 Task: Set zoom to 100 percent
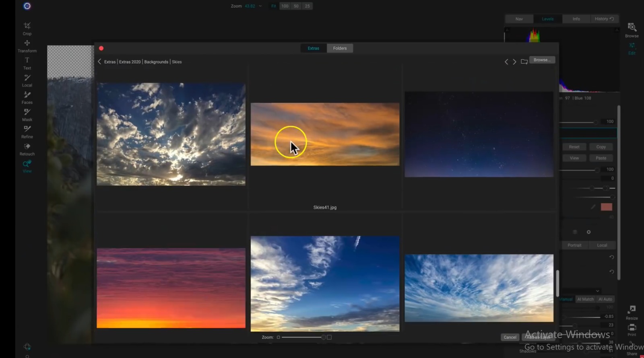point(285,6)
